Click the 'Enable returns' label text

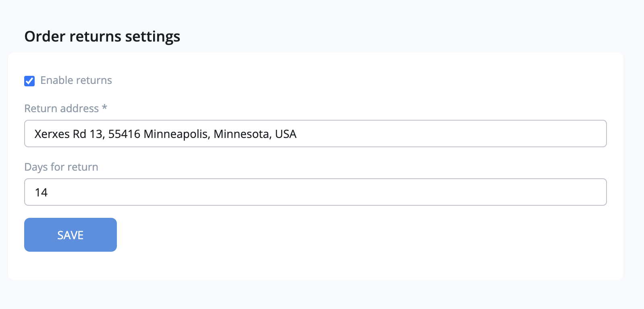click(x=76, y=80)
